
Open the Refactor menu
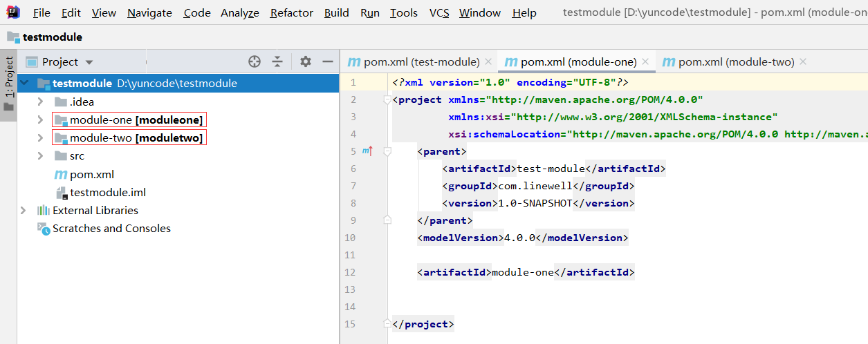pyautogui.click(x=292, y=12)
